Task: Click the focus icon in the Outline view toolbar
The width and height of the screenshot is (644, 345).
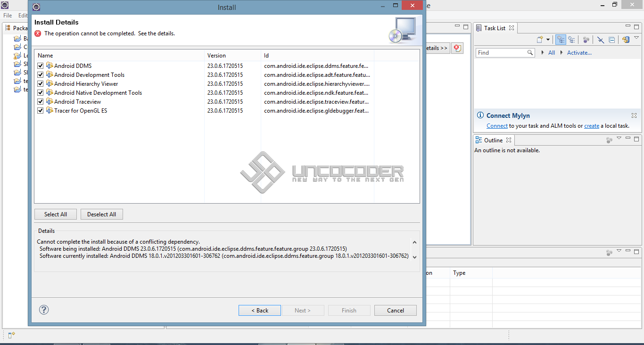Action: click(x=609, y=140)
